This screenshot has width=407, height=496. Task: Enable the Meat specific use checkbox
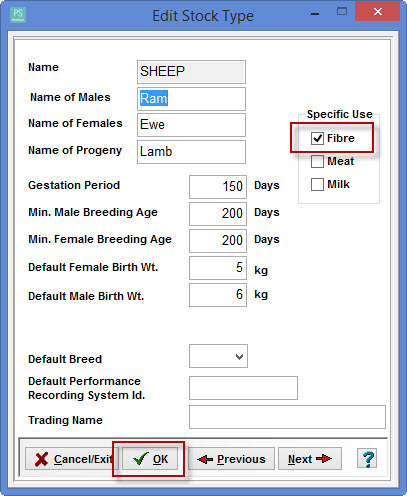tap(317, 161)
